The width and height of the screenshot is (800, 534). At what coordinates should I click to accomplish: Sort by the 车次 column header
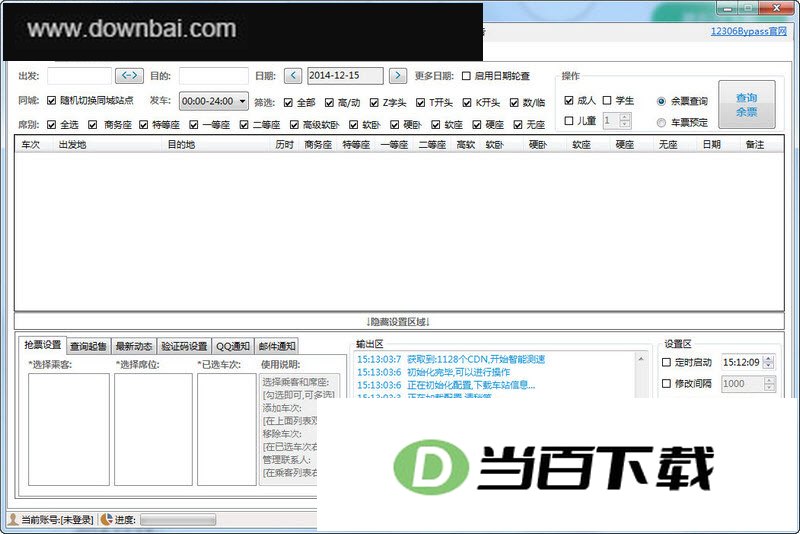[31, 145]
